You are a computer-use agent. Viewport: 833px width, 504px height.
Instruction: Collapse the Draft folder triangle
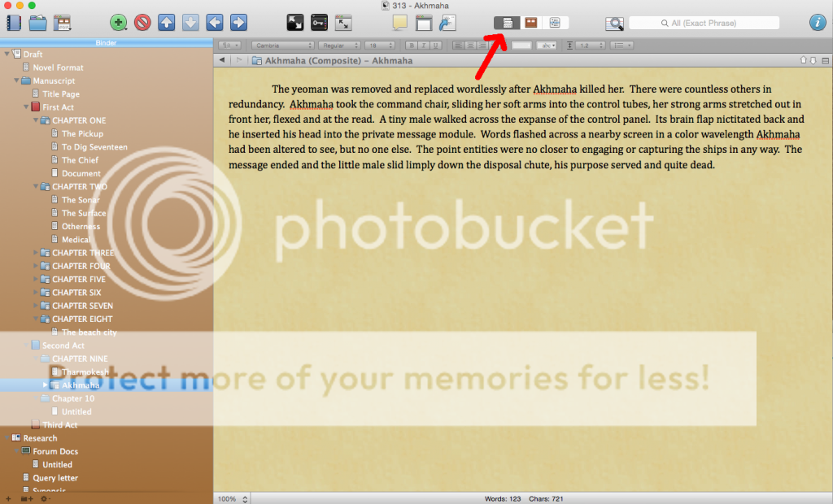[x=7, y=54]
